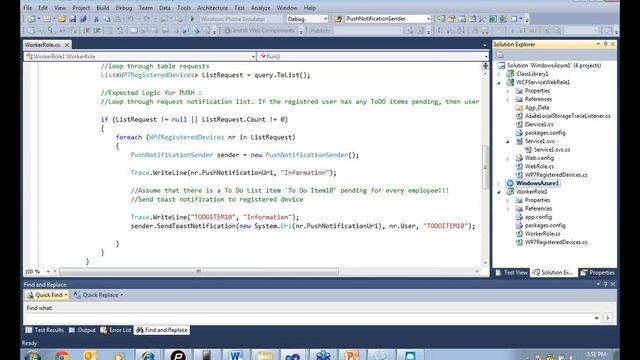Open Microsoft Word from the taskbar
Image resolution: width=640 pixels, height=360 pixels.
236,356
